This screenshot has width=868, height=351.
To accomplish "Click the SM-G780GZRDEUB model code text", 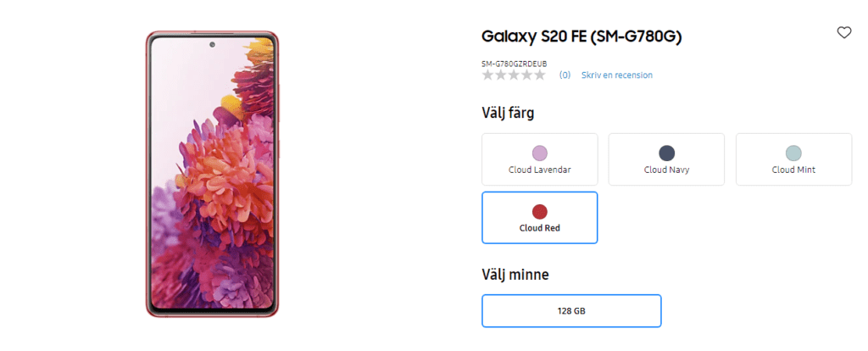I will 515,64.
